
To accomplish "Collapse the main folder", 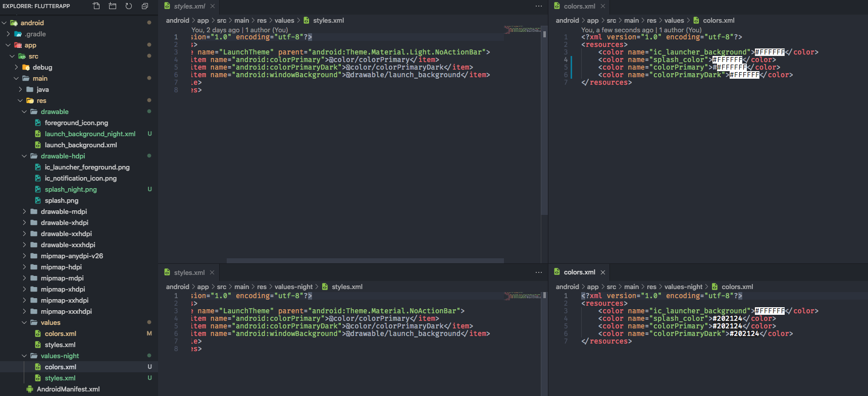I will point(16,78).
